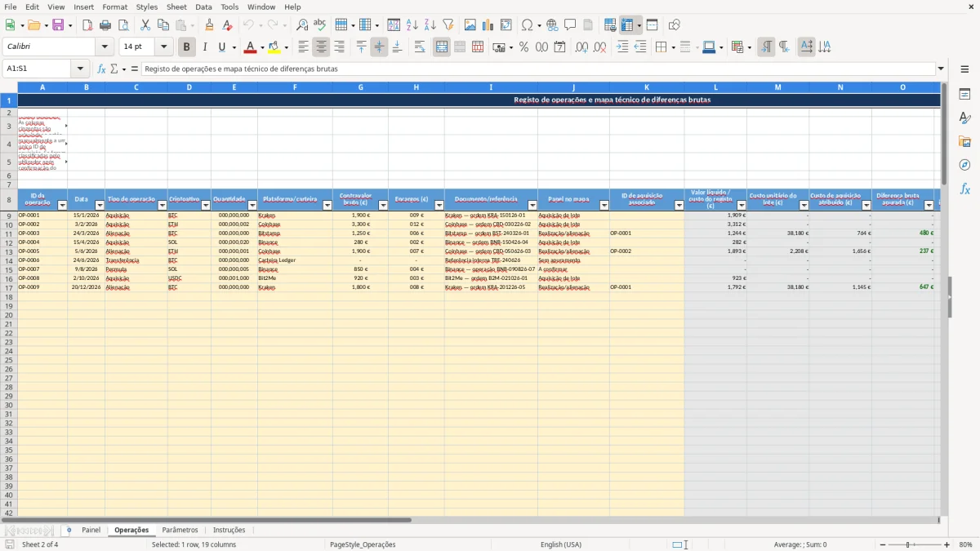The width and height of the screenshot is (980, 551).
Task: Apply yellow background color swatch
Action: (x=274, y=47)
